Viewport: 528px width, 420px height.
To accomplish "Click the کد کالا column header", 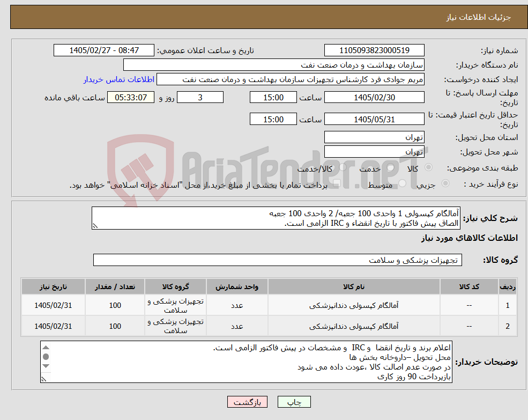I will (469, 286).
